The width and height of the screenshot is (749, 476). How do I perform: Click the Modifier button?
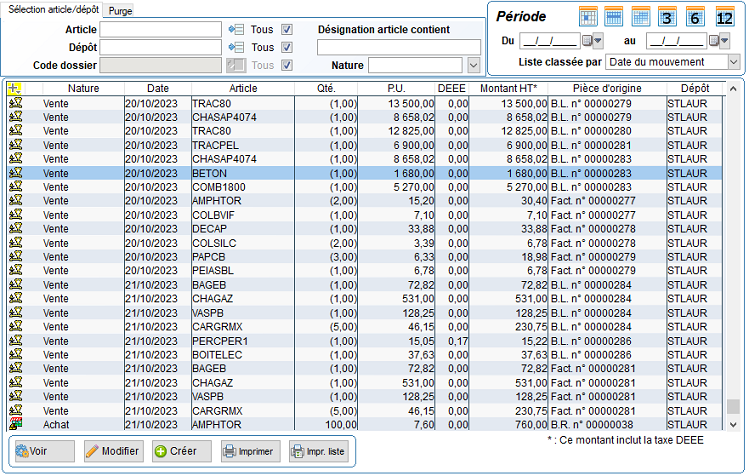click(113, 451)
